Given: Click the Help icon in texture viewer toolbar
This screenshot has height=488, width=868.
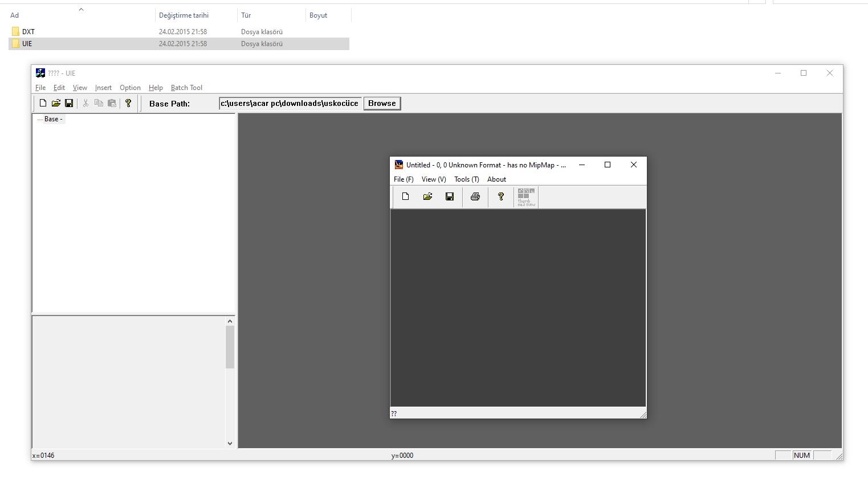Looking at the screenshot, I should (x=501, y=196).
